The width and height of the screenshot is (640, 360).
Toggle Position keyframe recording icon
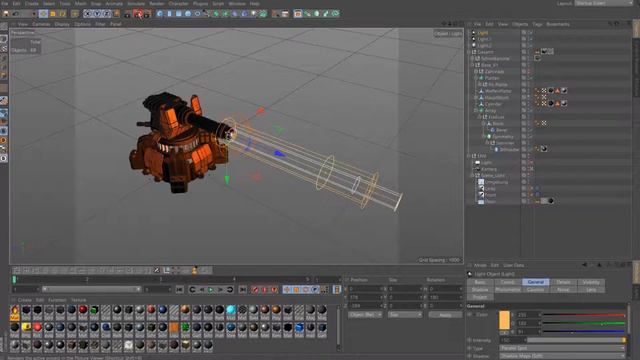[x=287, y=290]
